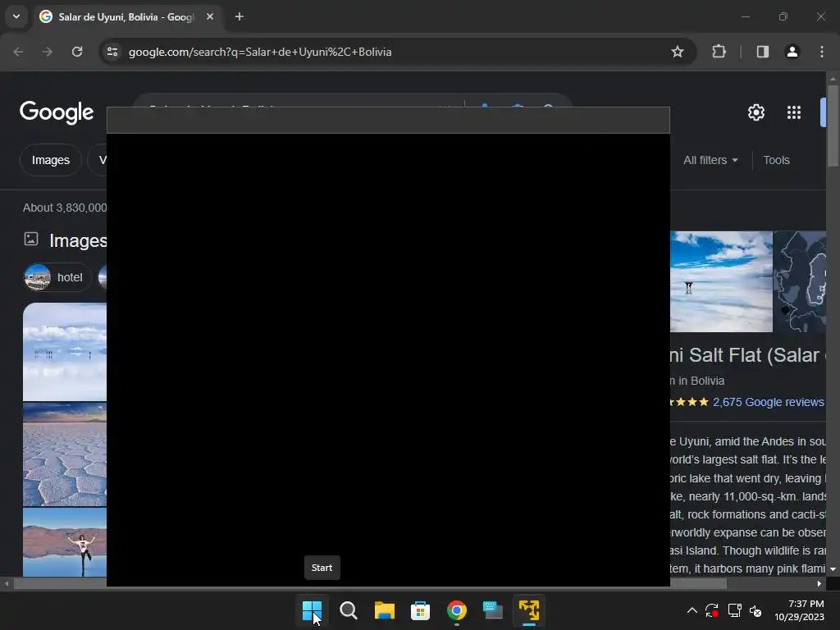Click the horizontal scroll-left arrow
Screen dimensions: 840x630
(x=7, y=583)
